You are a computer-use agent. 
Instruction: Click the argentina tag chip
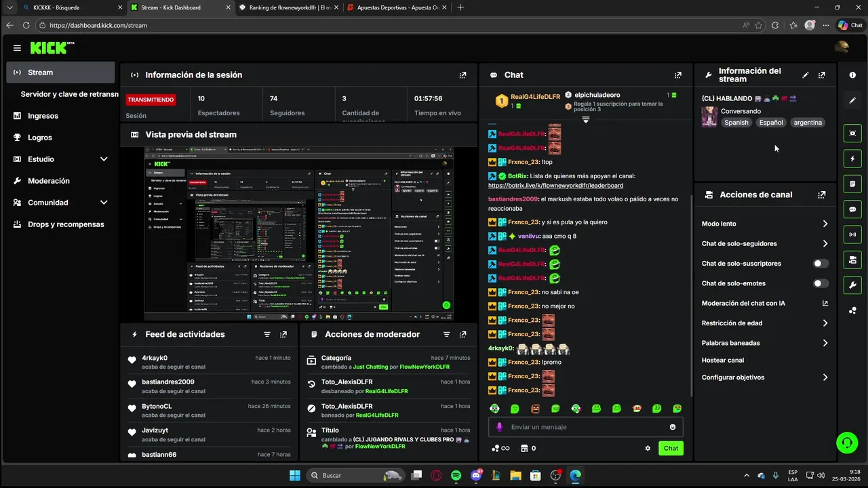coord(808,123)
